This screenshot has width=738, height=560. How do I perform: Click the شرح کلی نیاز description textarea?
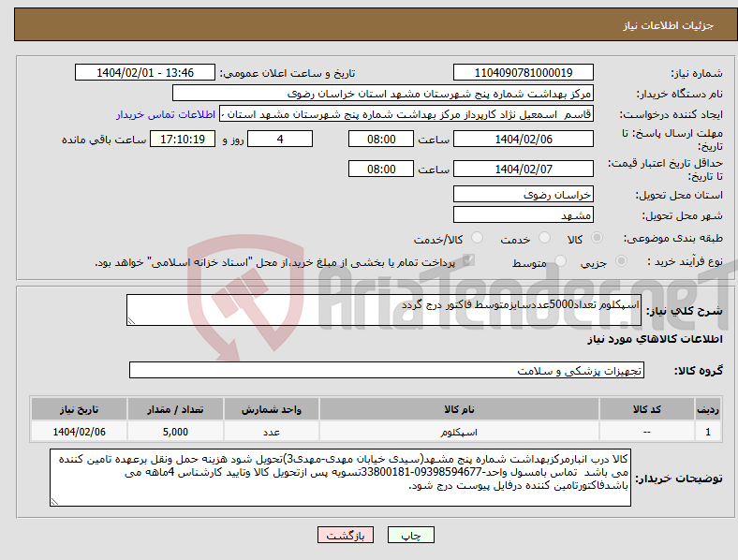[384, 310]
